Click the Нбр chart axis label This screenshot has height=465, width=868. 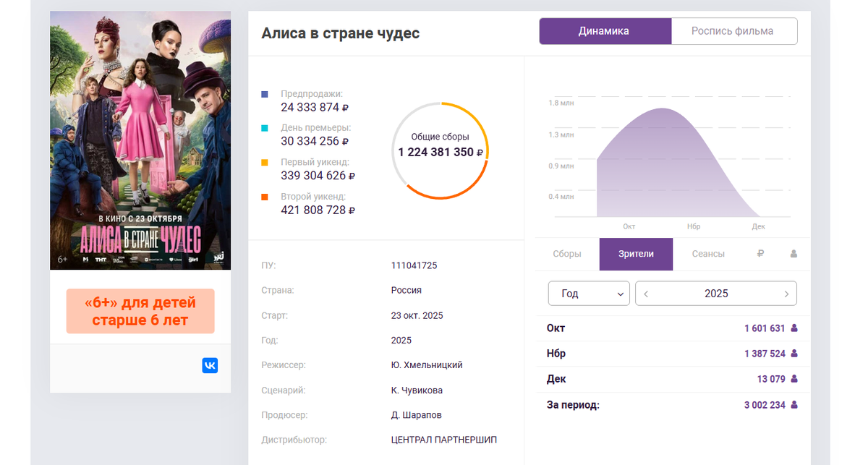[x=694, y=226]
